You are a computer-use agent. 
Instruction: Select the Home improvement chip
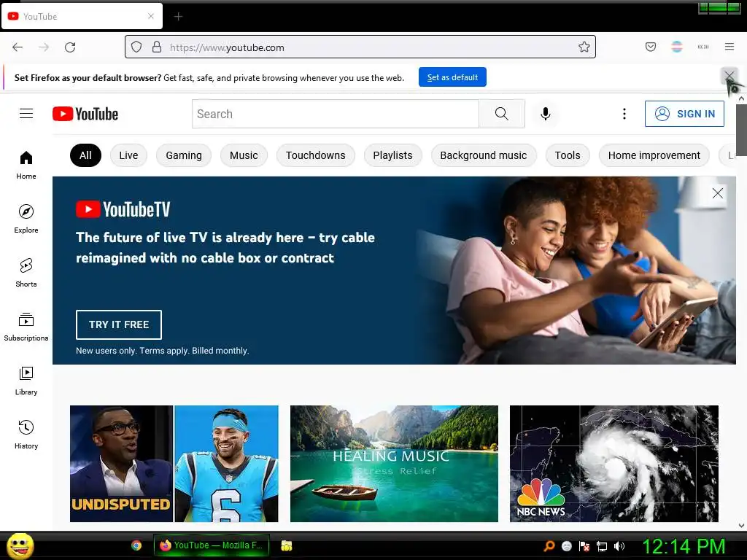(654, 155)
